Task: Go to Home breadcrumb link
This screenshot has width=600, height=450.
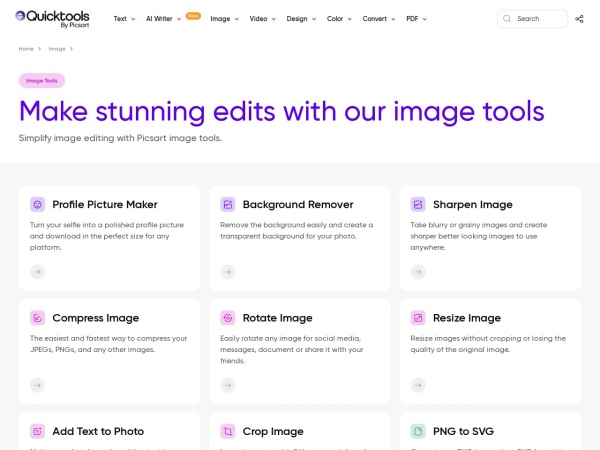Action: pyautogui.click(x=26, y=48)
